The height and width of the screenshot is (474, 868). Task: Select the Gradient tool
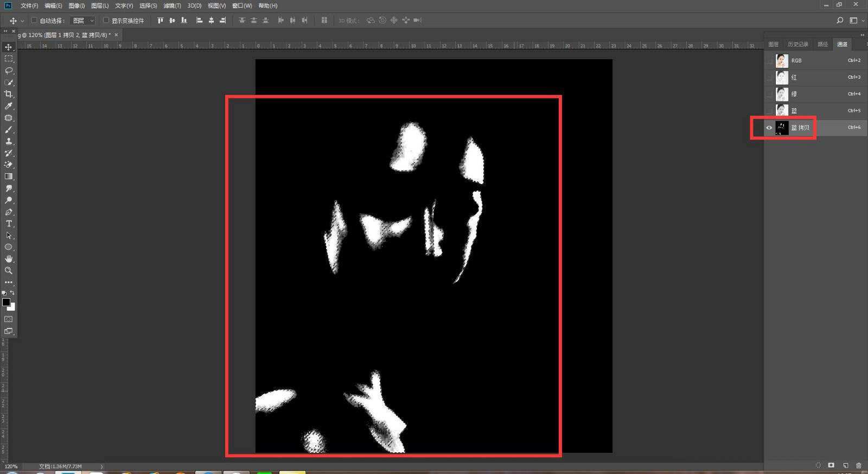pos(9,176)
